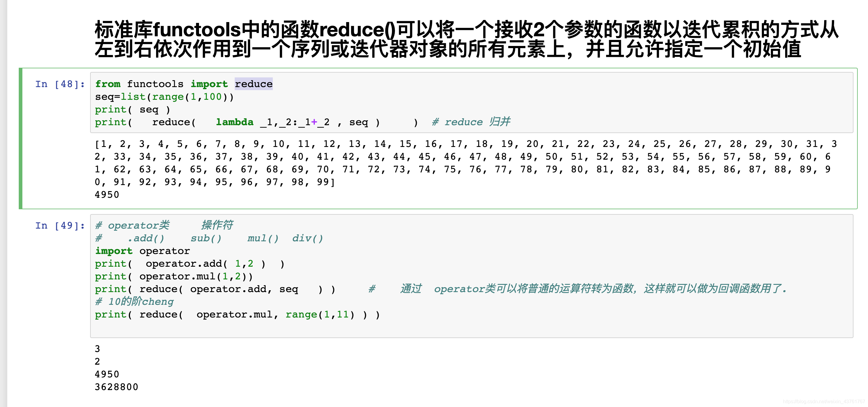The width and height of the screenshot is (868, 407).
Task: Click the 3628800 output value
Action: [x=116, y=387]
